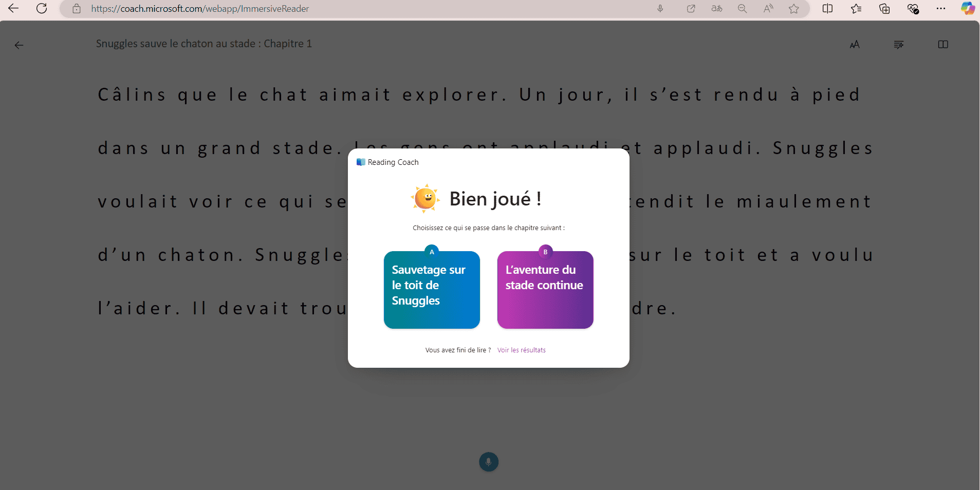
Task: Select choice A Sauvetage sur le toit de Snuggles
Action: click(431, 290)
